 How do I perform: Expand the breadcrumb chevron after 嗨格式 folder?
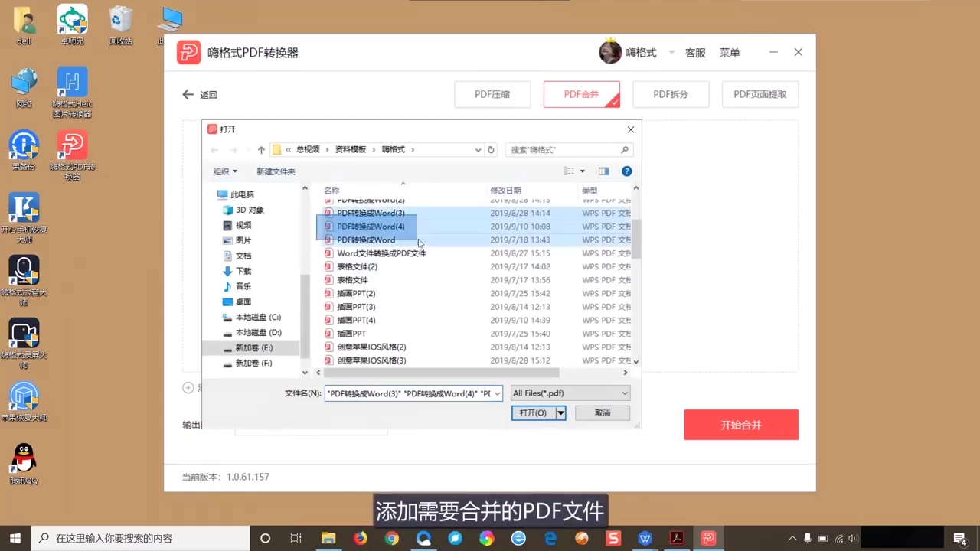413,150
